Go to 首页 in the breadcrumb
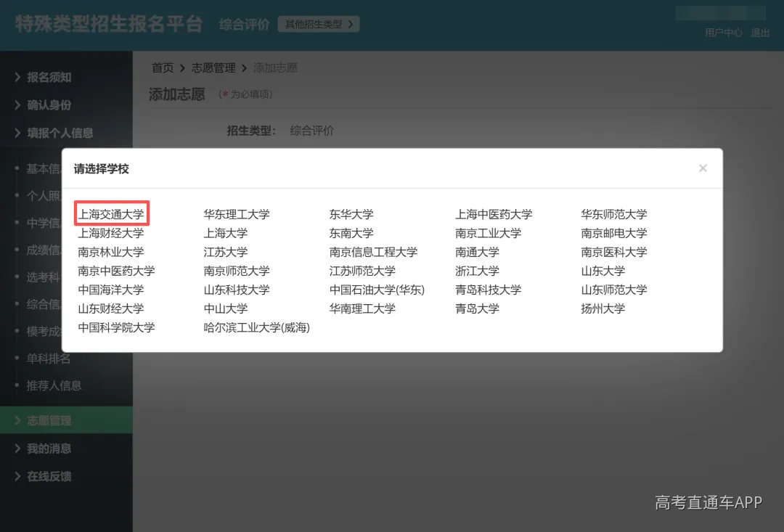This screenshot has width=784, height=532. (x=163, y=68)
